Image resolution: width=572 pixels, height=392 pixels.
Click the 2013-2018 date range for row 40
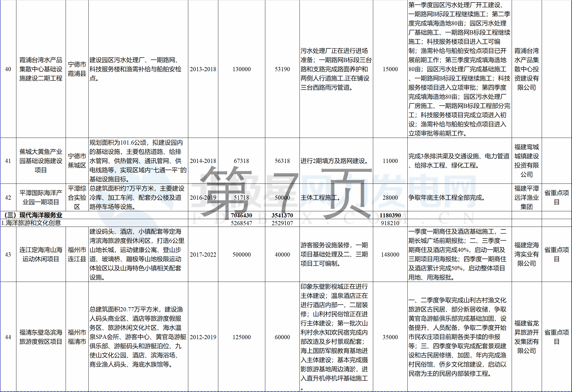(203, 69)
